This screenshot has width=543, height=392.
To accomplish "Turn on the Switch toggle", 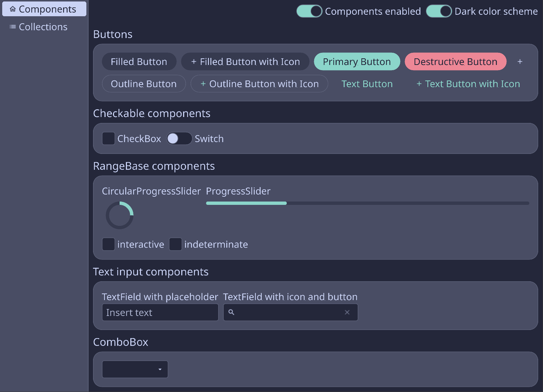I will 179,139.
